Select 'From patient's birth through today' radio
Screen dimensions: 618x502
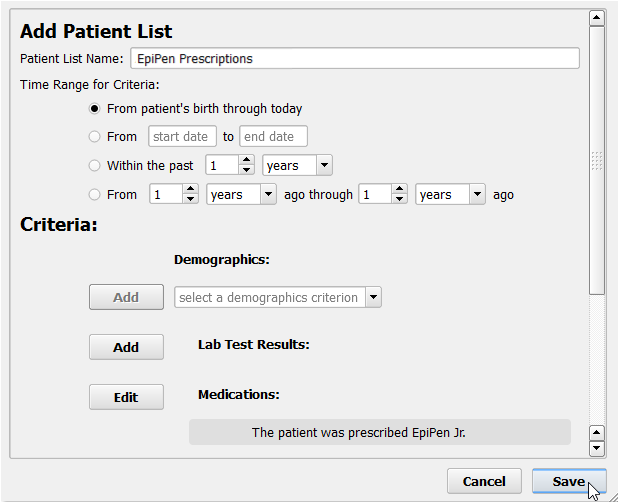[94, 108]
